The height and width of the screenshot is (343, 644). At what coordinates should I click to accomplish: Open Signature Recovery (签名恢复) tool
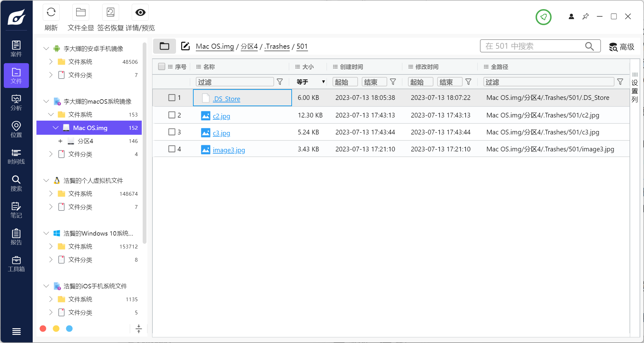tap(110, 13)
